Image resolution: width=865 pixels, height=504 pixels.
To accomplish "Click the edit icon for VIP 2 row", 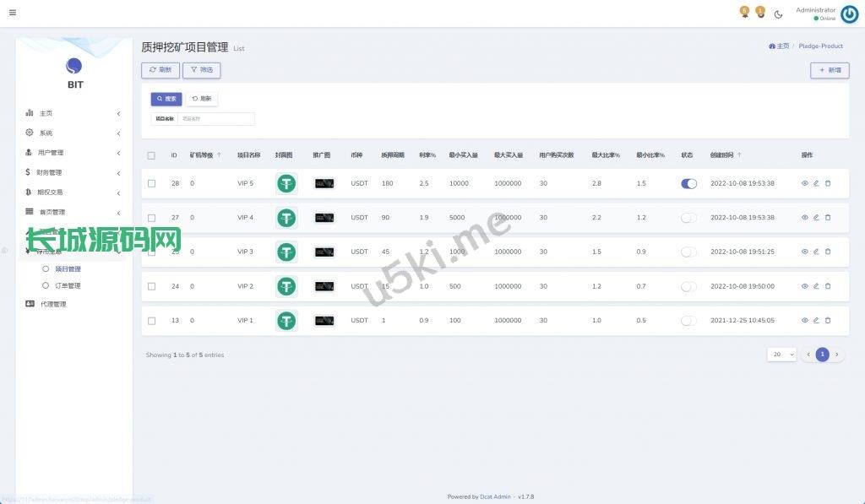I will pyautogui.click(x=816, y=286).
